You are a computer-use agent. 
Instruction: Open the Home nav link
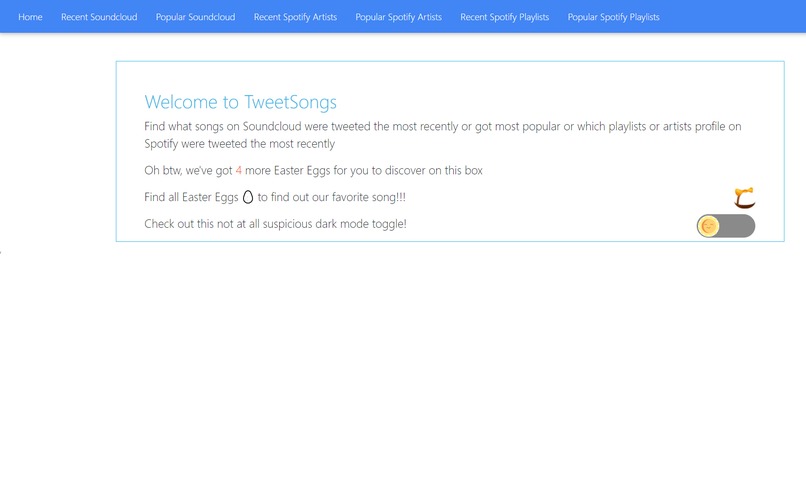coord(30,17)
